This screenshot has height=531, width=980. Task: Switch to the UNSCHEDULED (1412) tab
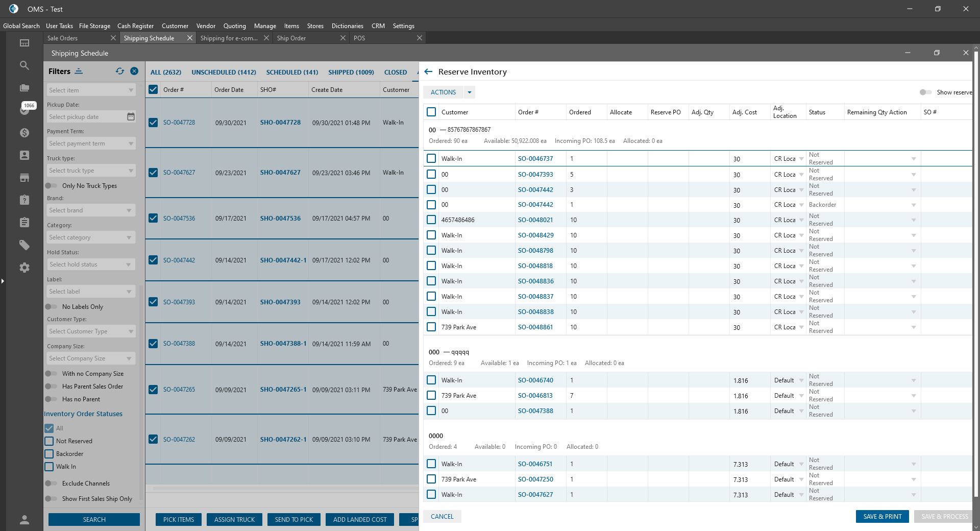click(224, 73)
